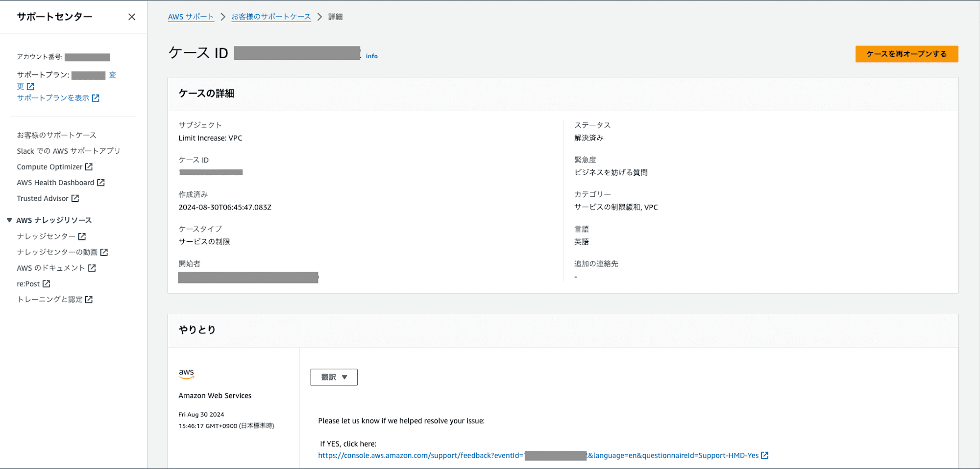Open the 翻訳 dropdown

click(334, 377)
